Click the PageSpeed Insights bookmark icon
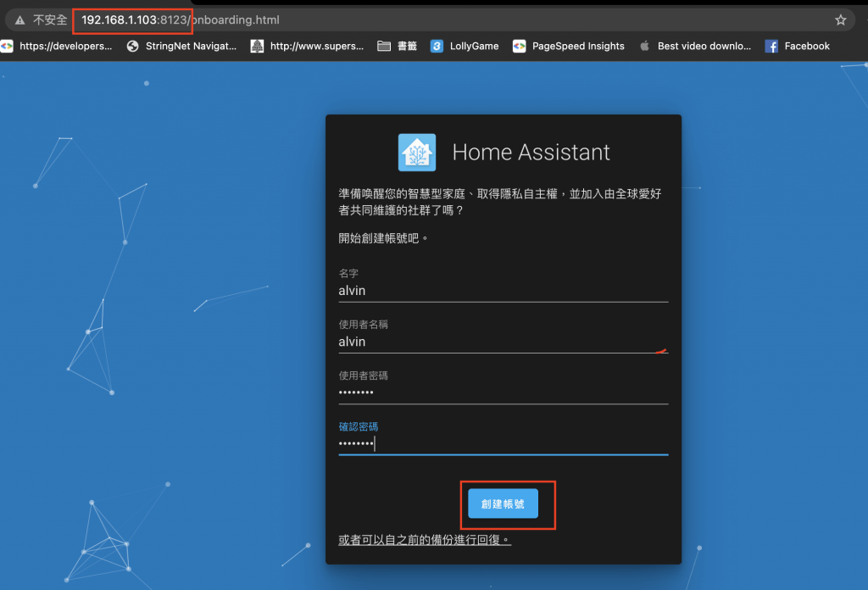This screenshot has width=868, height=590. click(519, 46)
